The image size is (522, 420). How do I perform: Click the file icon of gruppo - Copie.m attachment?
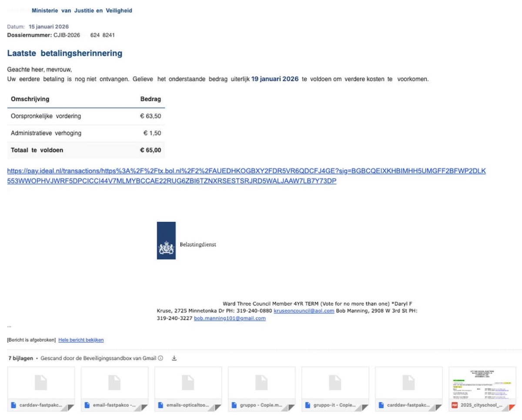coord(234,405)
